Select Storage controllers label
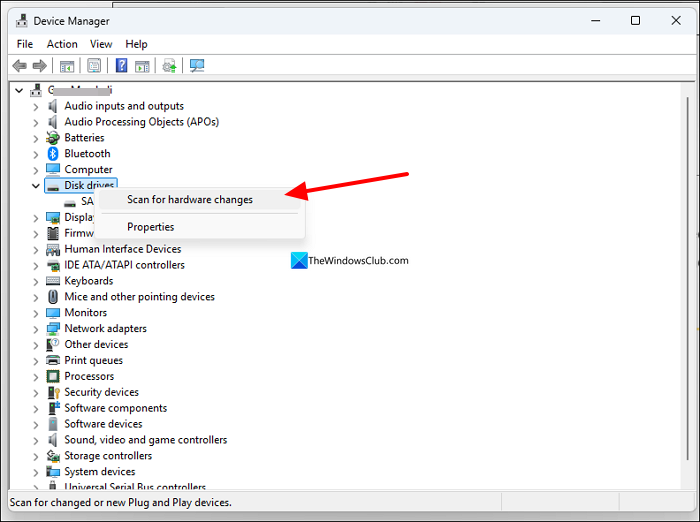Viewport: 700px width, 522px height. pyautogui.click(x=108, y=456)
